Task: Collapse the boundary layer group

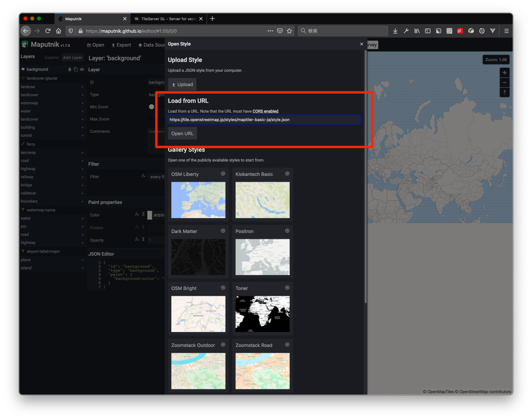Action: click(x=82, y=201)
